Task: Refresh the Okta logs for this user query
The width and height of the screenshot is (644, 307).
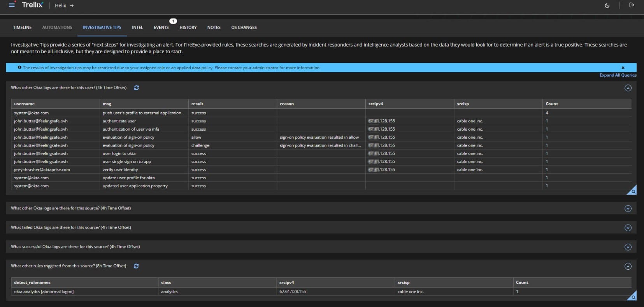Action: [x=136, y=88]
